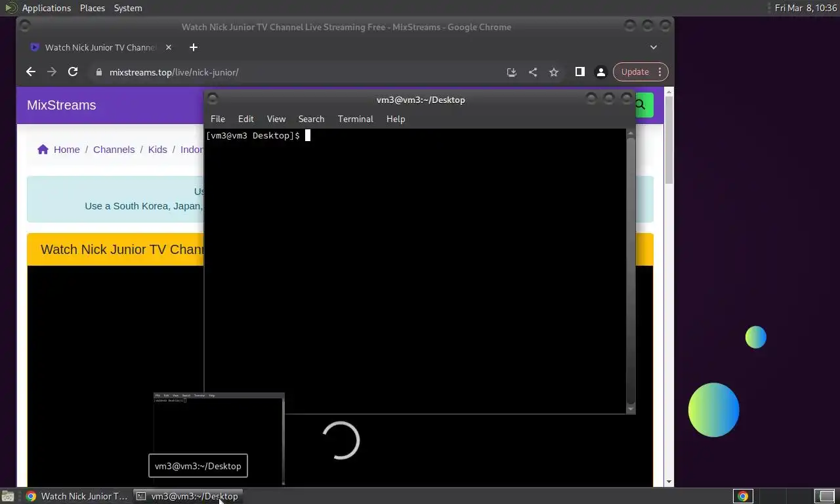Go back in Chrome browser

coord(31,72)
